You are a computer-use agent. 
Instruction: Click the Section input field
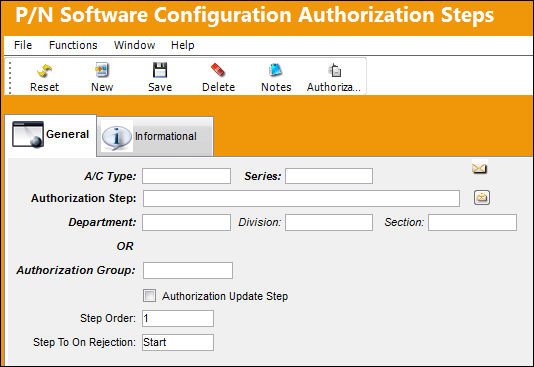472,222
